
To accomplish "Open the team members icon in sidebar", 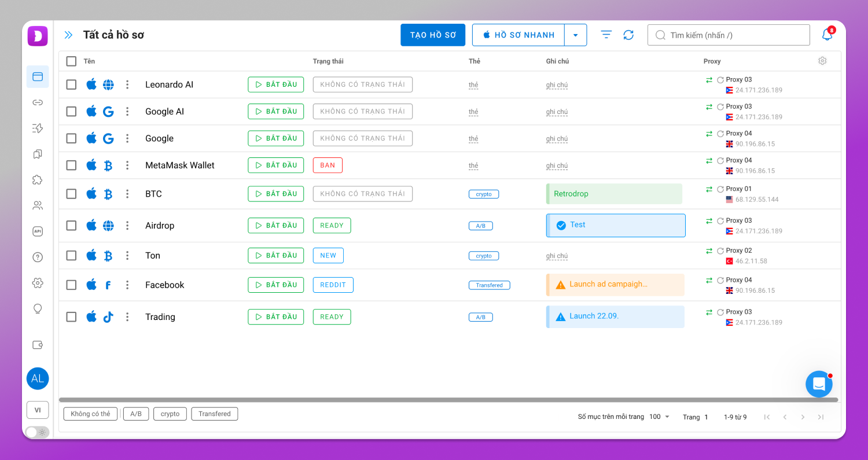I will click(x=38, y=205).
